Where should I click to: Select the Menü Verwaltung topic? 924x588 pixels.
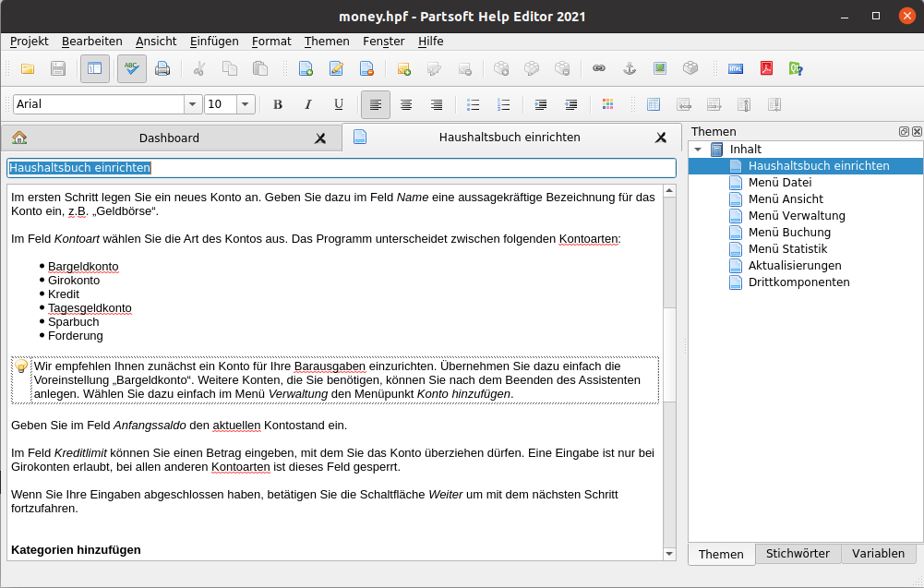tap(796, 216)
